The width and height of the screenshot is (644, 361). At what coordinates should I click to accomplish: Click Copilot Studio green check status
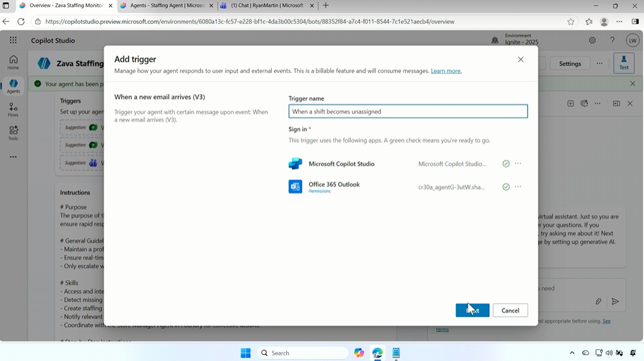506,164
